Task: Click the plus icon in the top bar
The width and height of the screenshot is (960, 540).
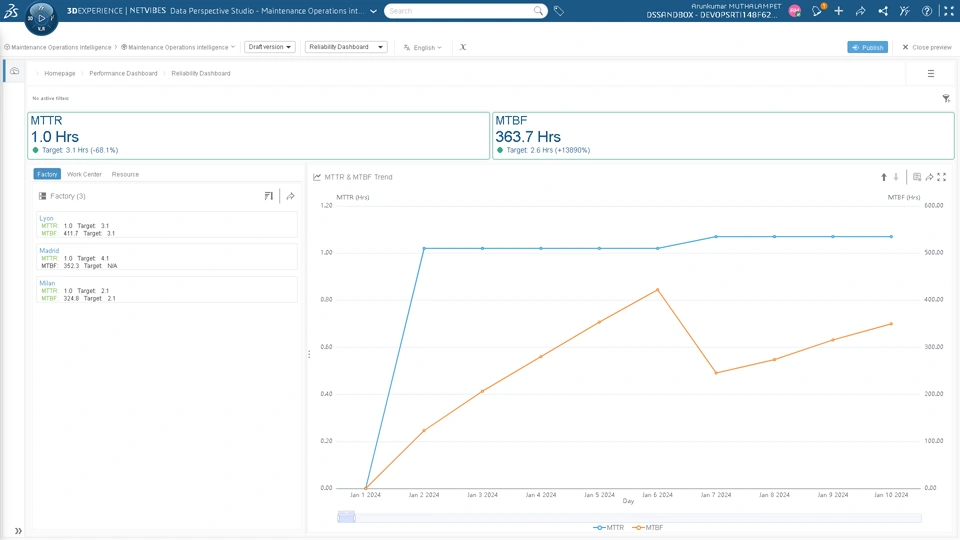Action: (x=839, y=11)
